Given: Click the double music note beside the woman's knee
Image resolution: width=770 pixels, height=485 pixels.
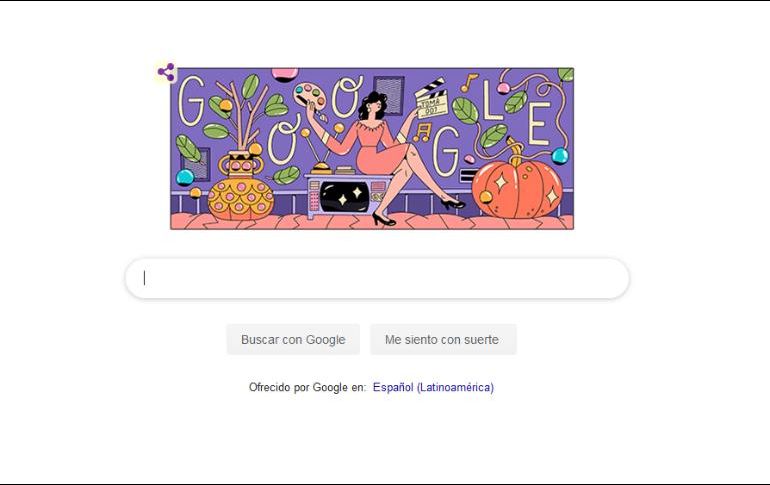Looking at the screenshot, I should click(422, 133).
